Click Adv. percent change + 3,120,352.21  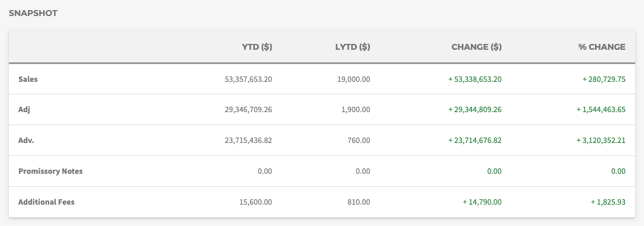coord(601,141)
